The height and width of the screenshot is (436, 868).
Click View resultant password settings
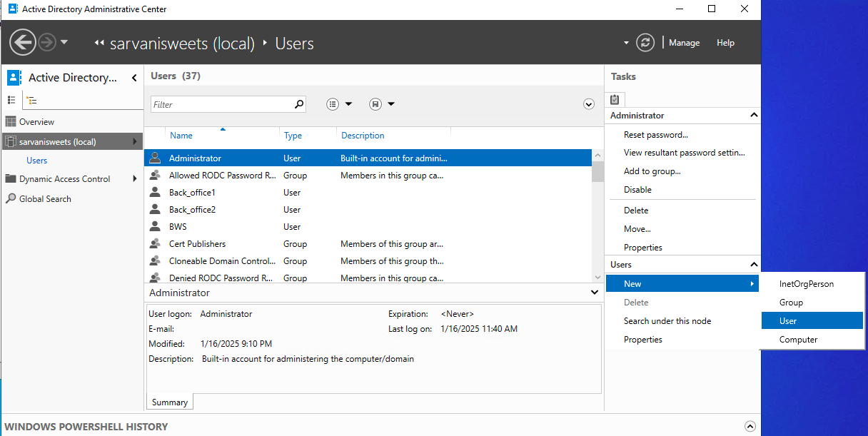[x=685, y=153]
